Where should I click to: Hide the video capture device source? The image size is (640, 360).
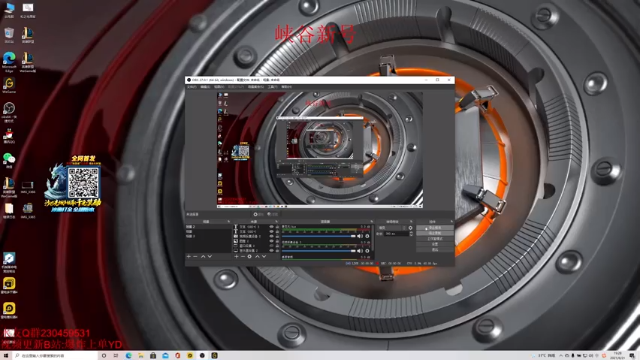coord(271,236)
